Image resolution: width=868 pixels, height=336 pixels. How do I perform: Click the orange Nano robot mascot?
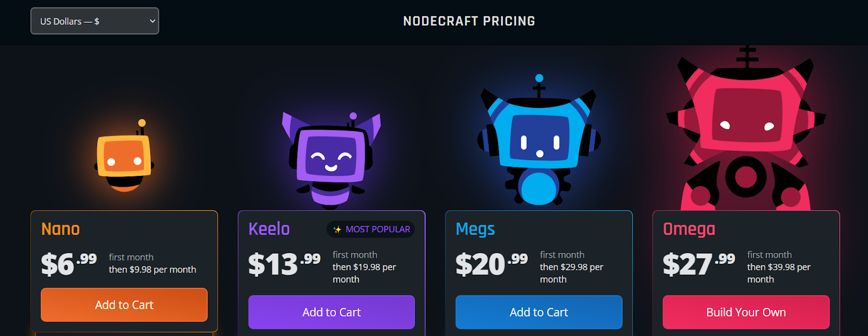tap(124, 156)
